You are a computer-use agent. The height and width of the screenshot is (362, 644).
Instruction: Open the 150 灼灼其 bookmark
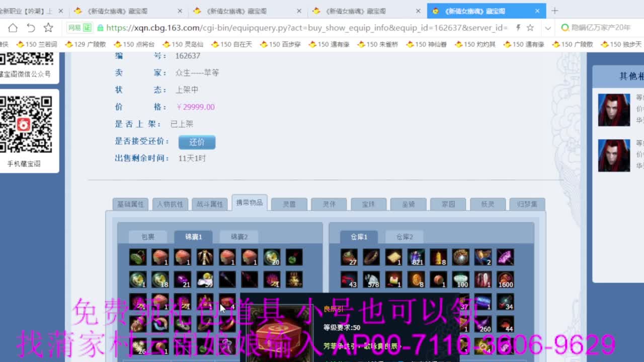point(475,44)
